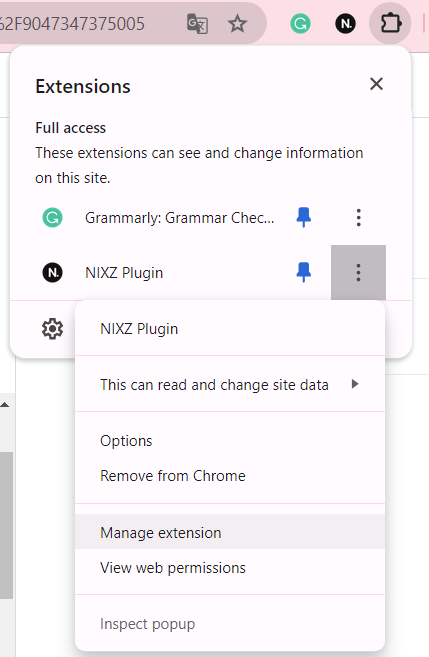Screen dimensions: 429x657
Task: Open extension settings gear icon
Action: (52, 328)
